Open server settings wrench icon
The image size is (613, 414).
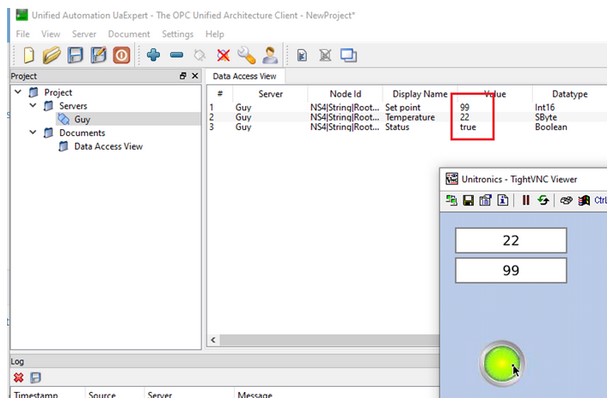(246, 54)
